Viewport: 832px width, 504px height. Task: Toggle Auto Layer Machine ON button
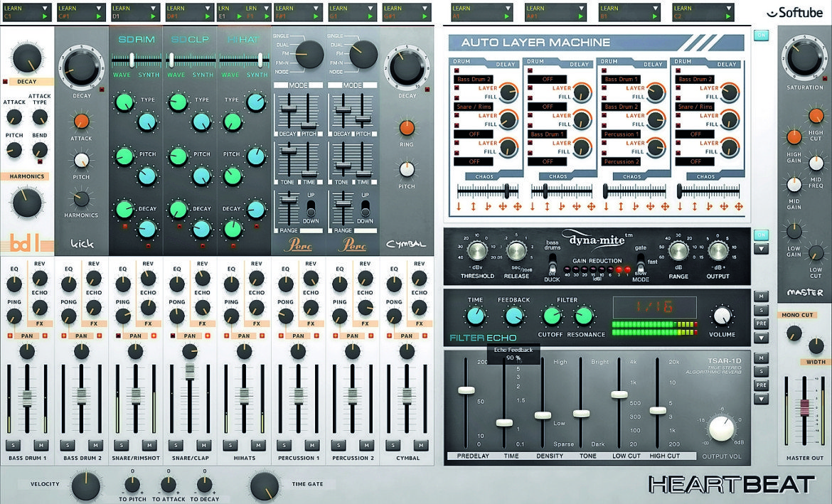762,36
